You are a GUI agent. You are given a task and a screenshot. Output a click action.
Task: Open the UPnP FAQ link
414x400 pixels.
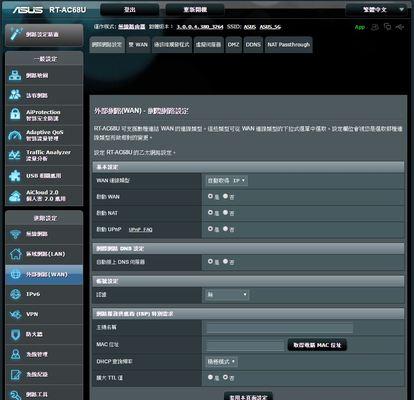pos(141,230)
